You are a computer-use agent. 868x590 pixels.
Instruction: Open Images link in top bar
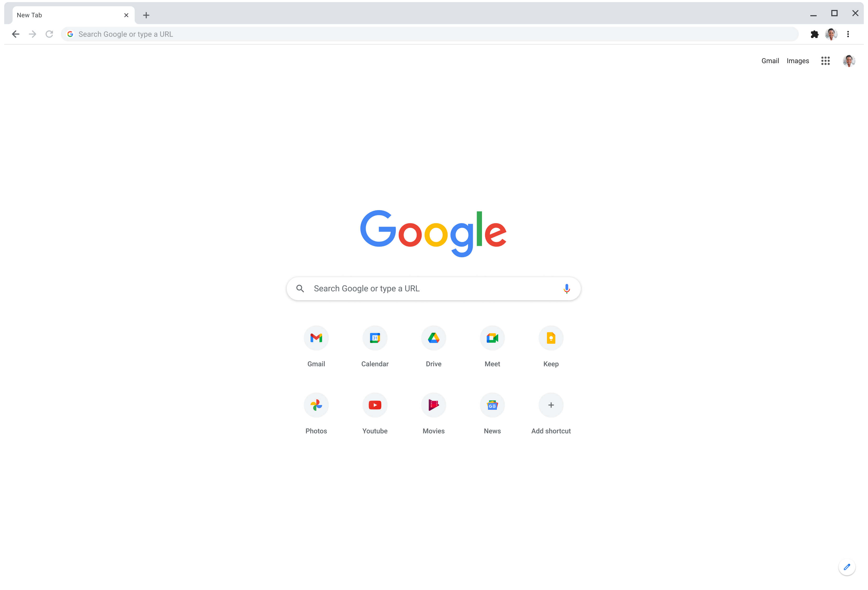coord(798,61)
